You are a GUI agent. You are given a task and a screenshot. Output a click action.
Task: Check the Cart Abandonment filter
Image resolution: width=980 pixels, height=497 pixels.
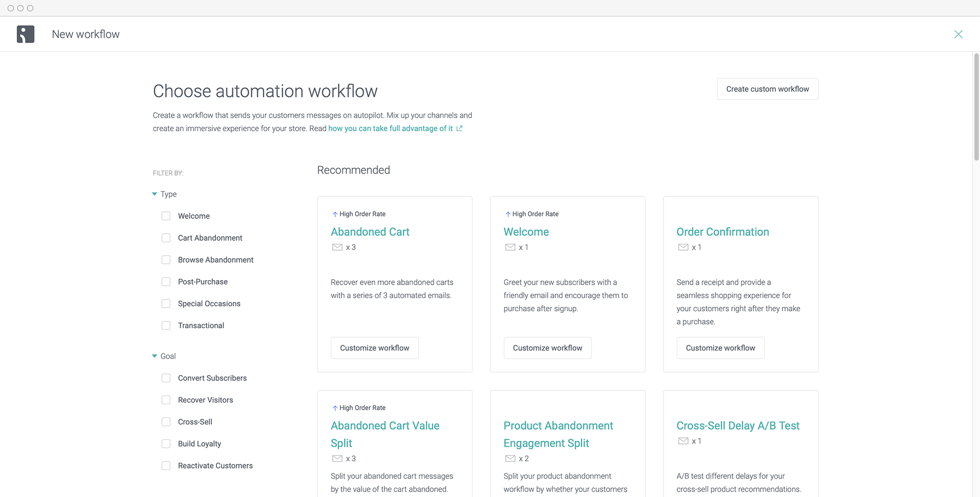166,238
